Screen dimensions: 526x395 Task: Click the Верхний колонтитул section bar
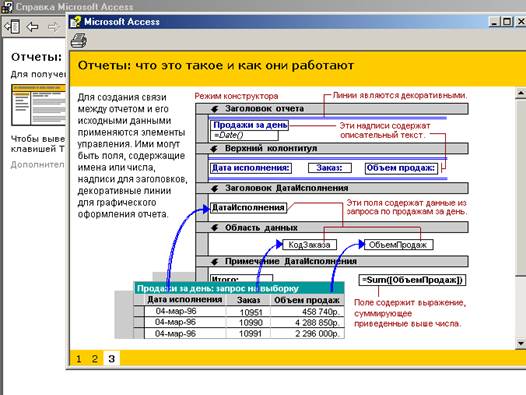332,148
